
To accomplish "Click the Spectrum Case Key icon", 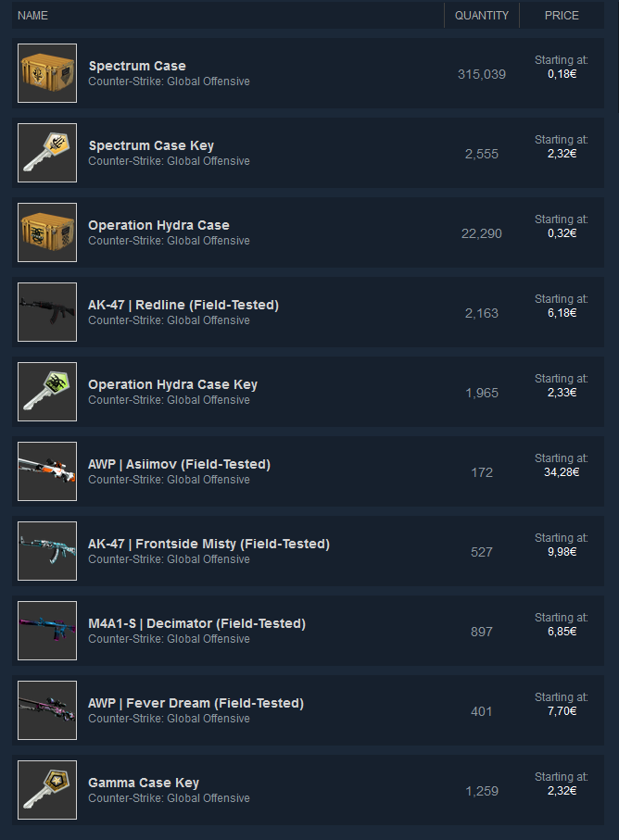I will pyautogui.click(x=47, y=153).
